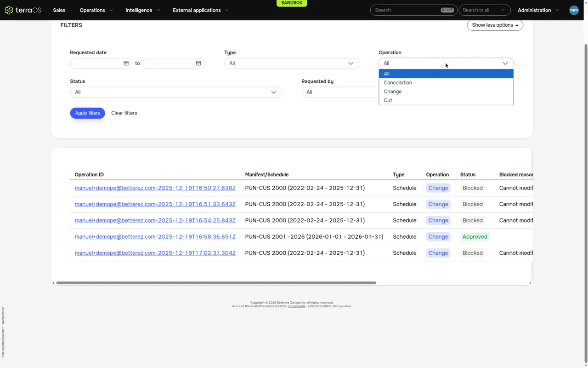Click the Approved status badge
This screenshot has width=588, height=368.
475,237
